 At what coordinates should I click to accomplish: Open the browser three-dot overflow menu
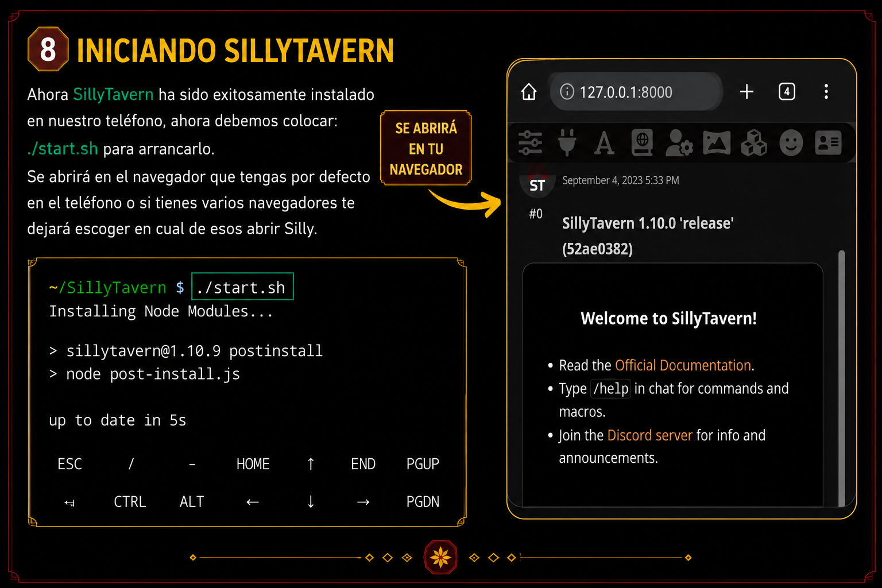826,92
